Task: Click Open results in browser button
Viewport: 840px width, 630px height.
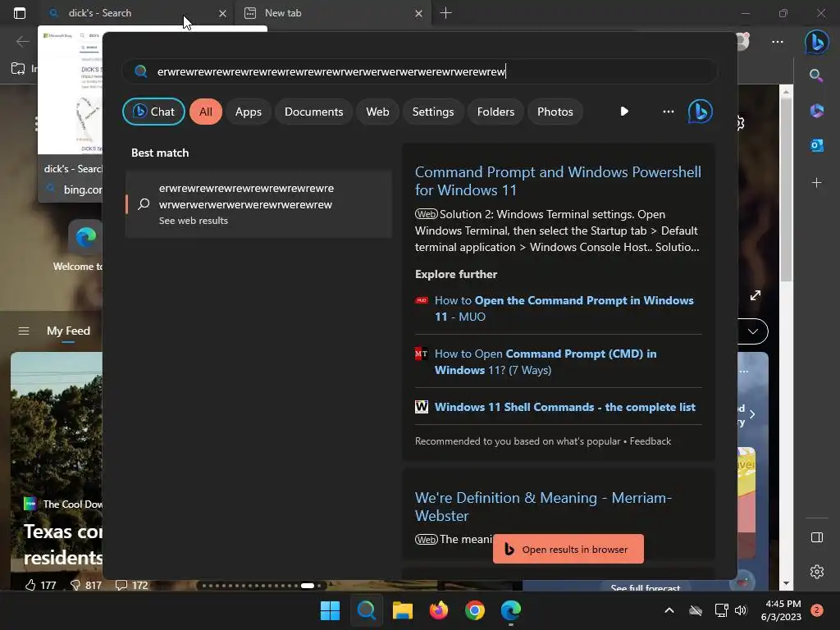Action: [x=568, y=549]
